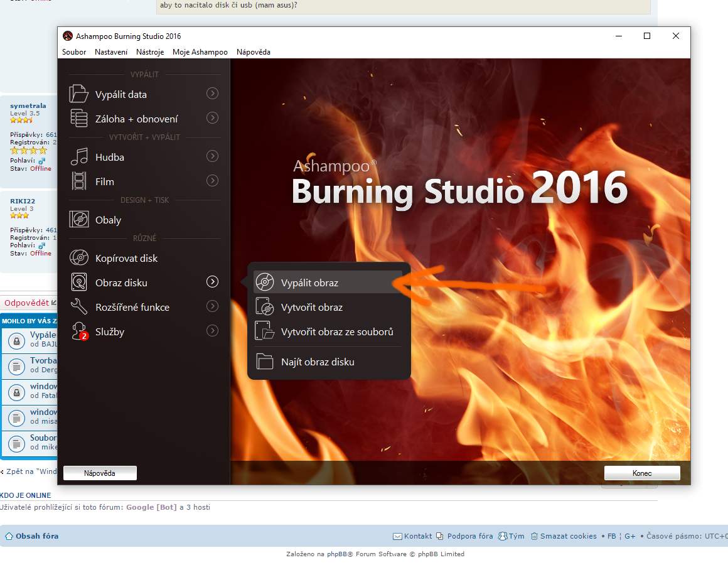The image size is (728, 570).
Task: Click the Odpovědět reply link in forum
Action: click(x=26, y=303)
